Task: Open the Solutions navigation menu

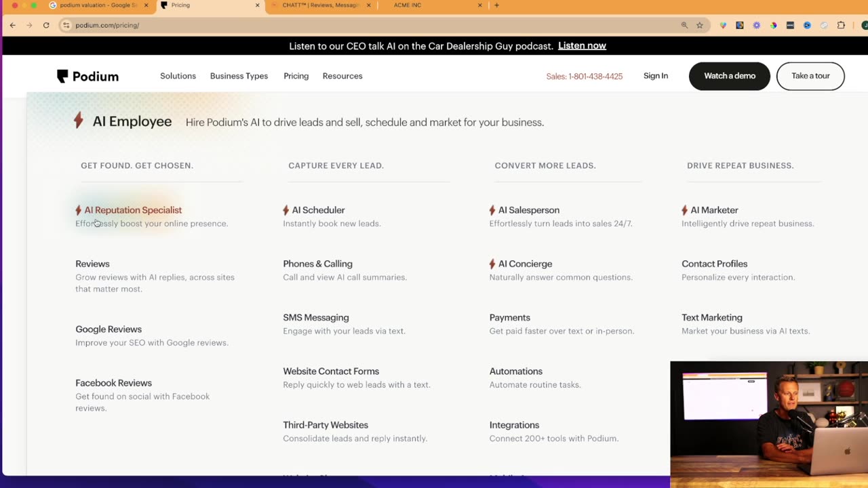Action: tap(178, 76)
